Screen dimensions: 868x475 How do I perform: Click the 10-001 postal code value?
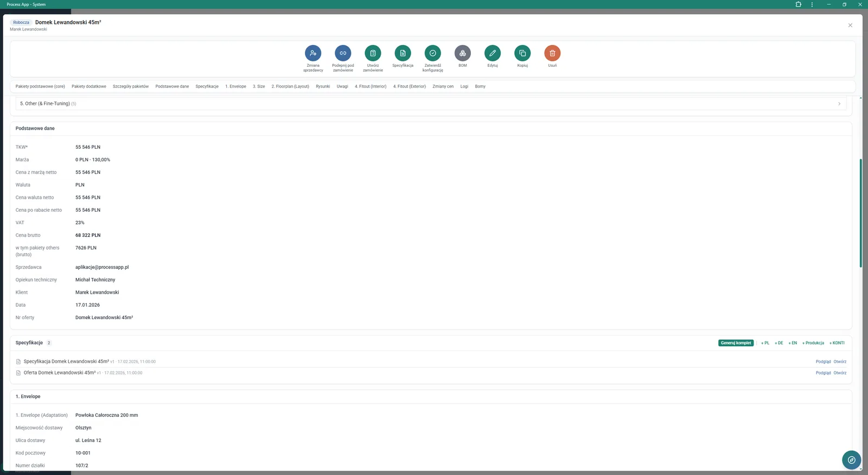[x=83, y=453]
